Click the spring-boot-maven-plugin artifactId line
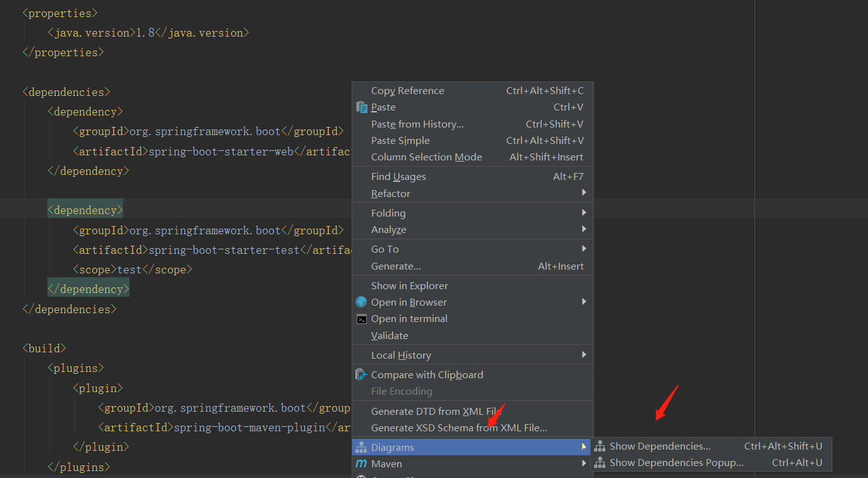This screenshot has width=868, height=478. (x=225, y=427)
